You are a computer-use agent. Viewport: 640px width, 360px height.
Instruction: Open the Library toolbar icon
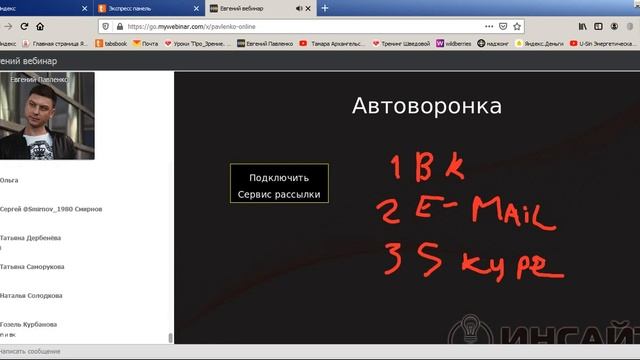tap(582, 27)
